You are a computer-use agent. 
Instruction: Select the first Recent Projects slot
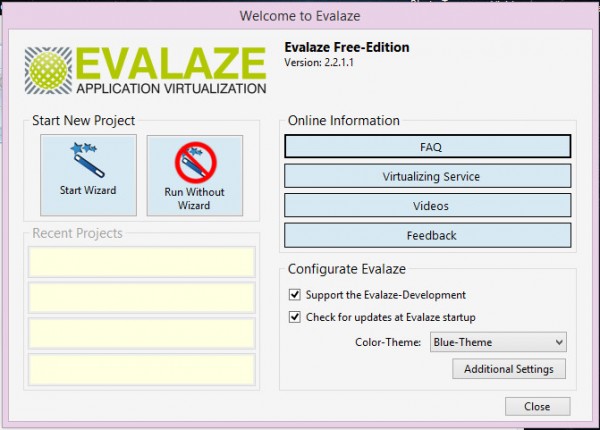click(x=142, y=262)
